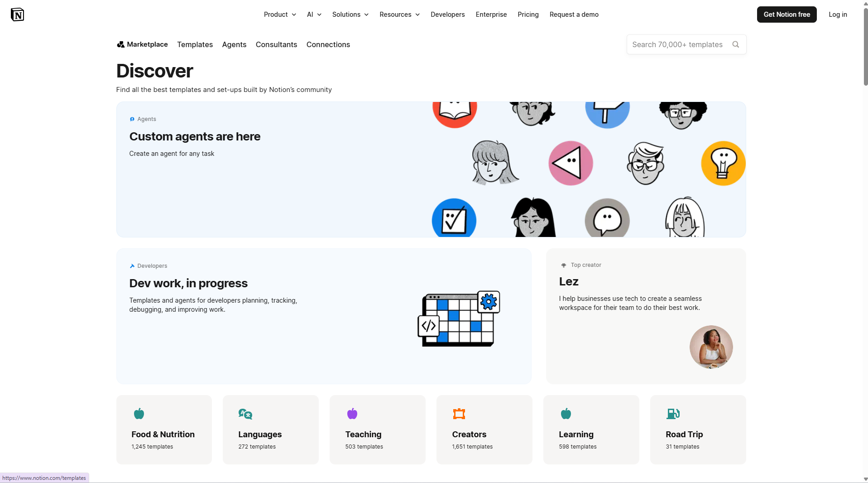Focus the Search 70,000+ templates field
Screen dimensions: 868x483
tap(686, 44)
